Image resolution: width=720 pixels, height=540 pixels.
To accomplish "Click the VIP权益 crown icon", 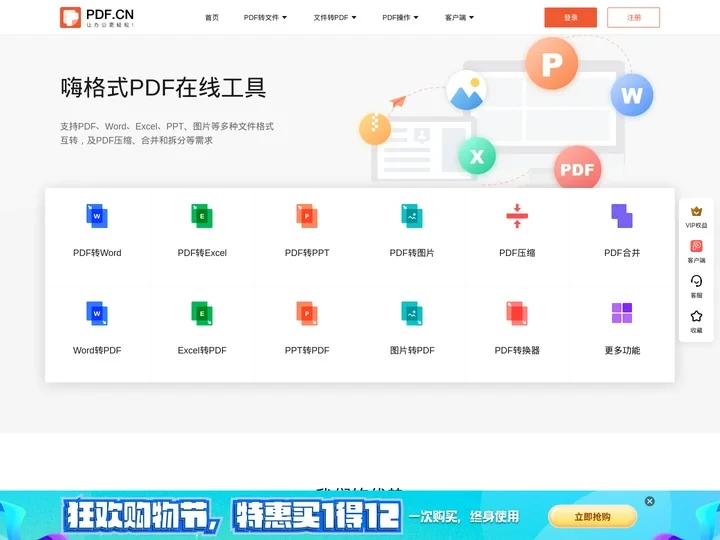I will point(696,211).
